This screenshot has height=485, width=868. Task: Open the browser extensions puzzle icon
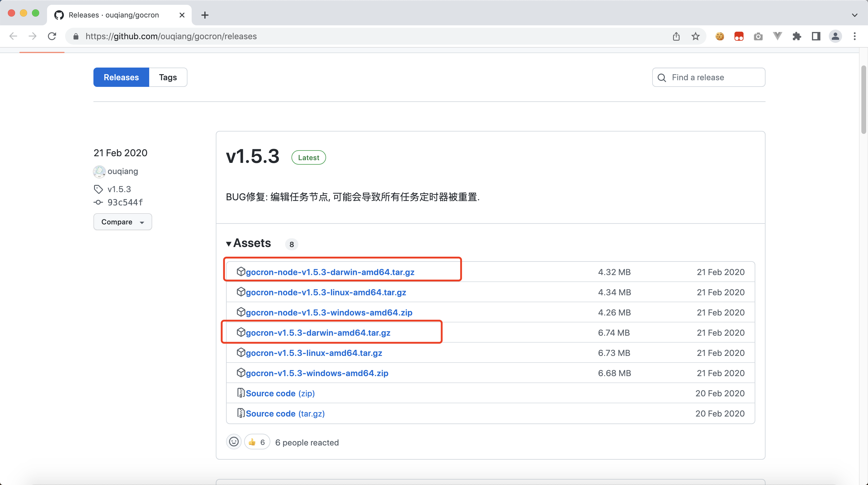[797, 36]
